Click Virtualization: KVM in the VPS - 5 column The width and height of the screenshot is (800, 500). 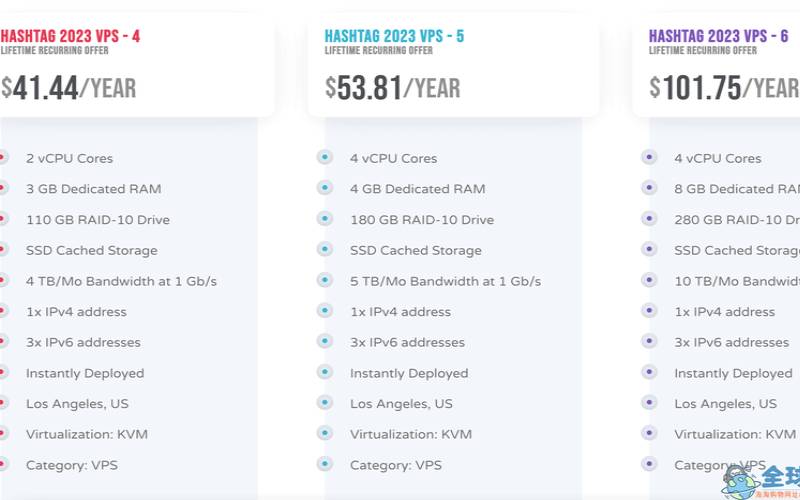point(410,434)
